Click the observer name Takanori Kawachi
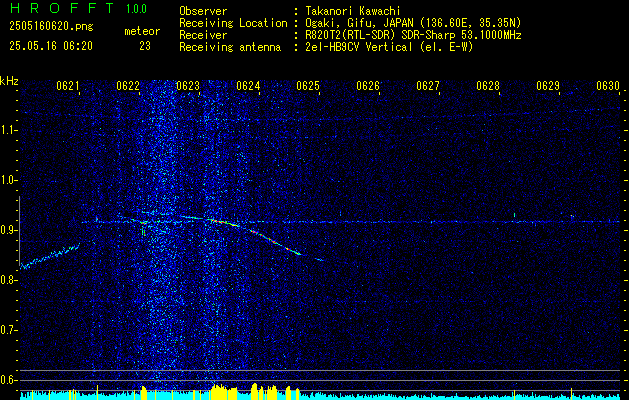629x400 pixels. 353,11
